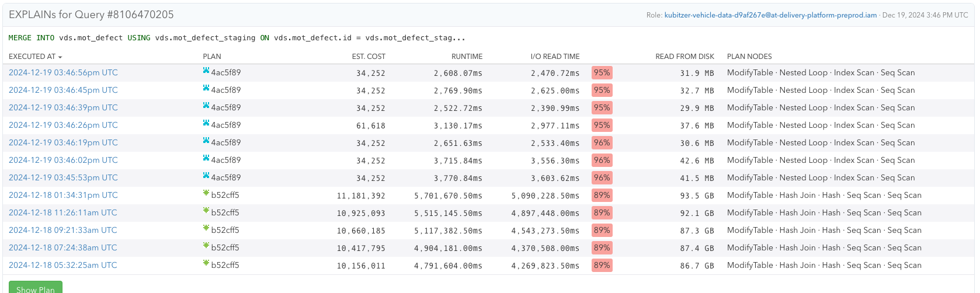Open EXPLAIN from 2024-12-19 03:46:45pm UTC
The image size is (980, 293).
pyautogui.click(x=63, y=90)
